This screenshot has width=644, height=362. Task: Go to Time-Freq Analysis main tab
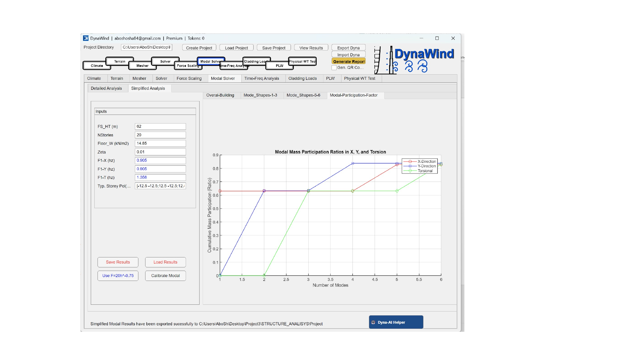(261, 79)
